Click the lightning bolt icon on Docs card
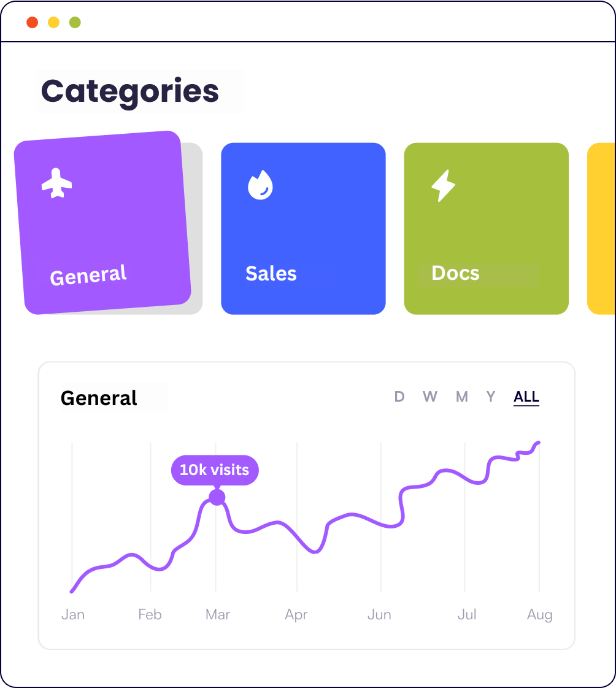The image size is (616, 688). pos(443,186)
